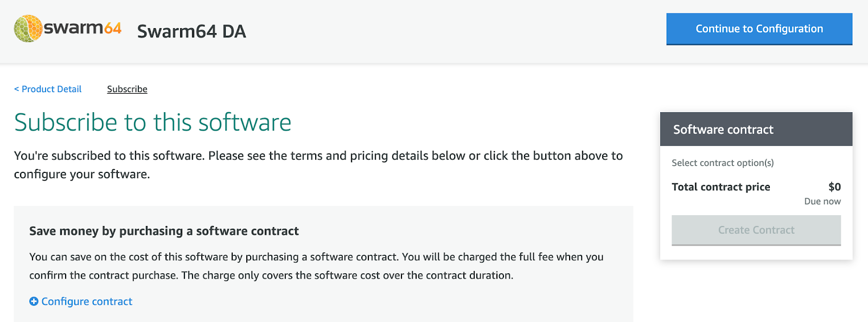Image resolution: width=868 pixels, height=322 pixels.
Task: Click the Subscribe to this software heading
Action: tap(152, 123)
